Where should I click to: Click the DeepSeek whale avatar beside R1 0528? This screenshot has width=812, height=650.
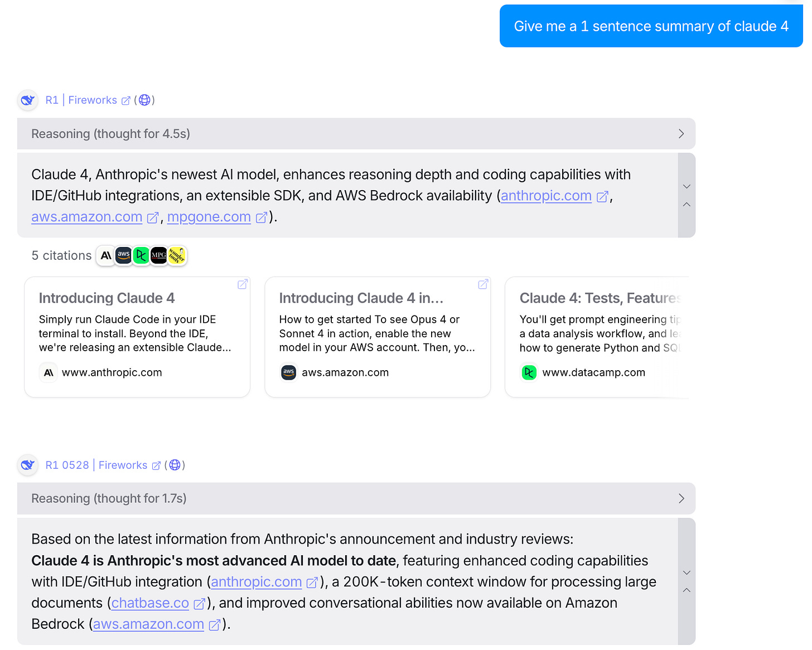click(x=28, y=465)
